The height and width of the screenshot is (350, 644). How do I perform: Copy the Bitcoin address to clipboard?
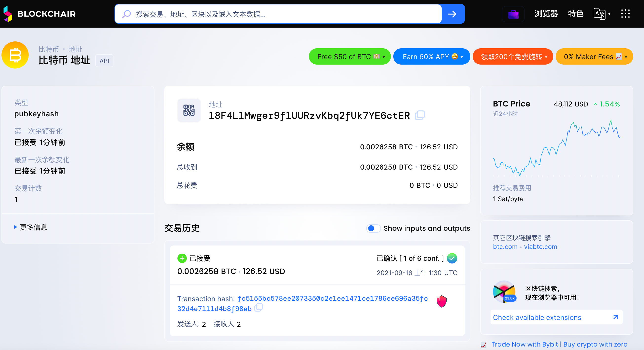pyautogui.click(x=420, y=115)
